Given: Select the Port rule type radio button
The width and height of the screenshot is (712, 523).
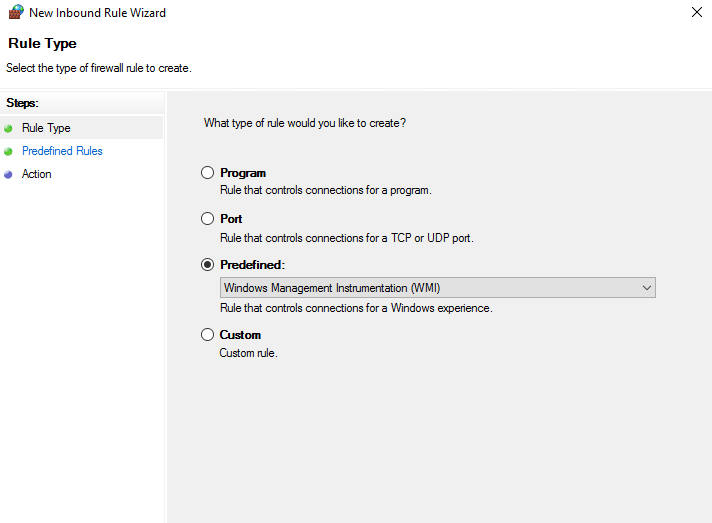Looking at the screenshot, I should (208, 219).
